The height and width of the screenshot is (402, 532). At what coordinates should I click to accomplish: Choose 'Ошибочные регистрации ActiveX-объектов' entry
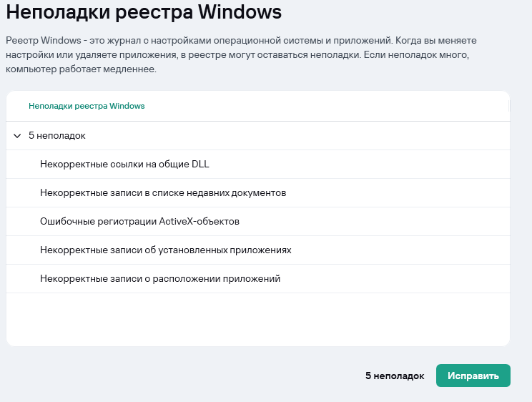click(x=139, y=221)
